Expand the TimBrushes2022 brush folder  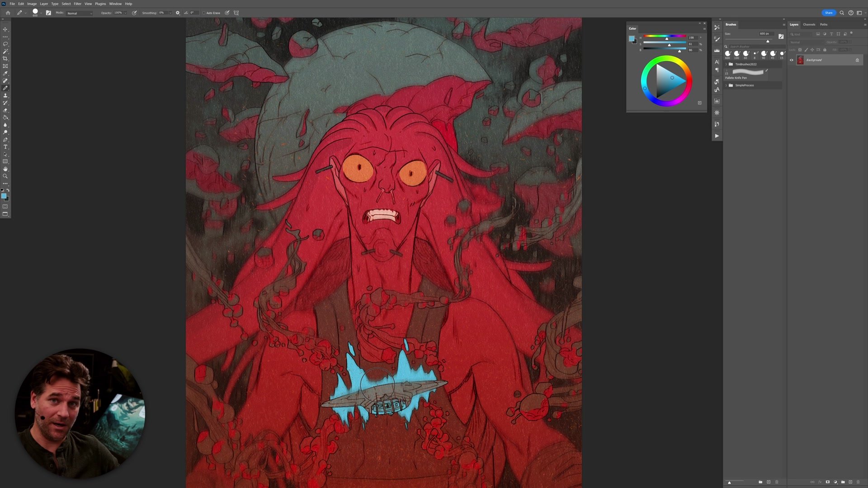click(727, 64)
